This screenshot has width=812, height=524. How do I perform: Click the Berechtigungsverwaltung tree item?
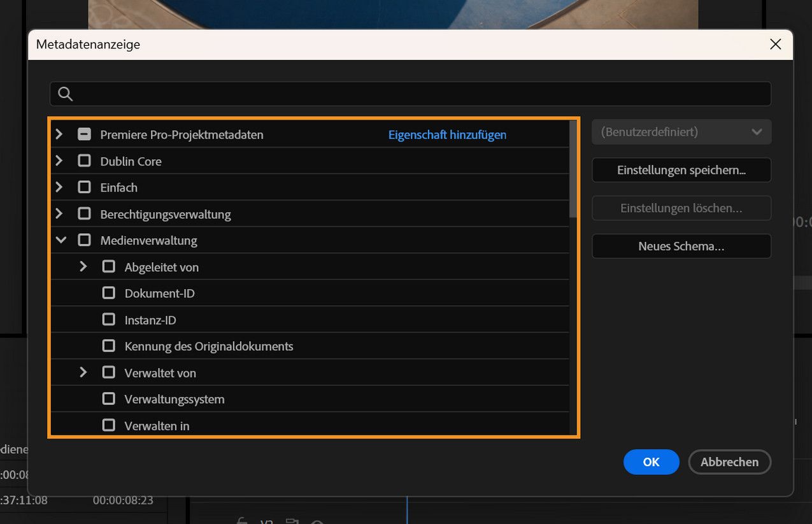[167, 214]
